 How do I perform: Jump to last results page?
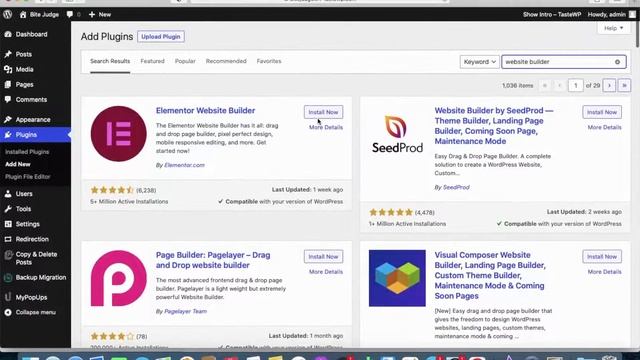click(x=624, y=85)
